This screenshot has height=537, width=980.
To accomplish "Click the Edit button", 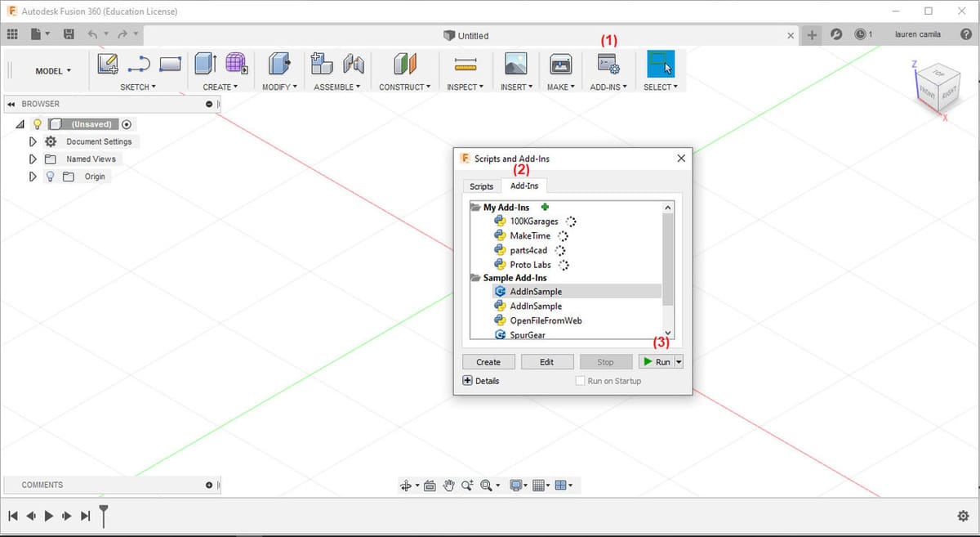I will [x=546, y=362].
